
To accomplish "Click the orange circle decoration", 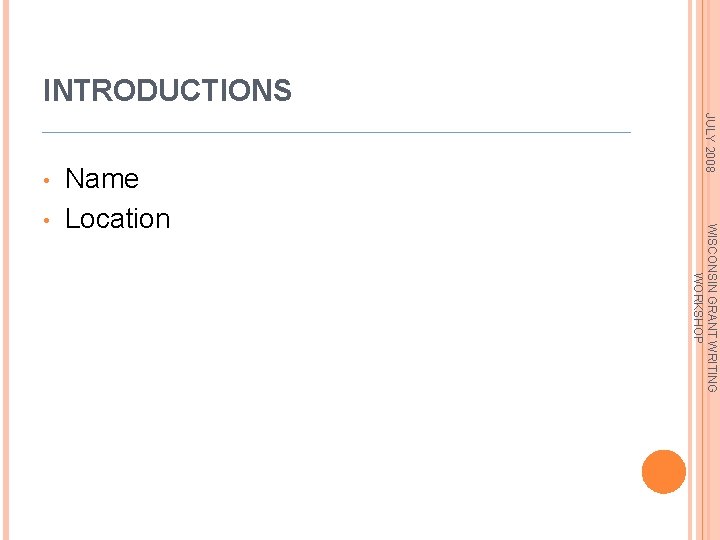I will 664,471.
